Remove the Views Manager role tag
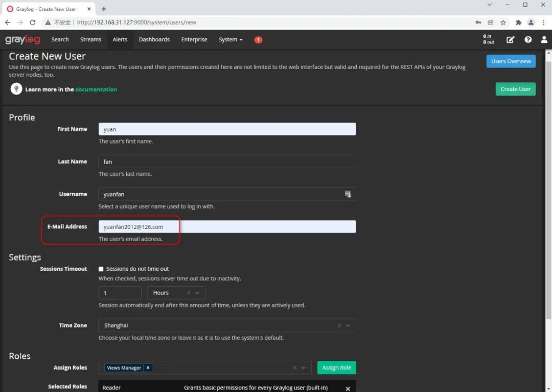Image resolution: width=552 pixels, height=392 pixels. tap(148, 367)
